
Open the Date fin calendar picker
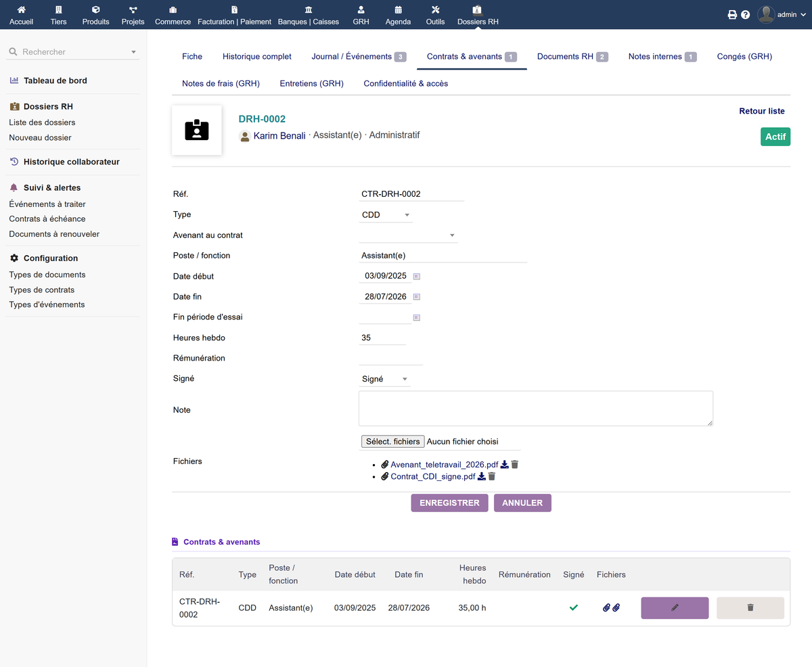pyautogui.click(x=417, y=297)
